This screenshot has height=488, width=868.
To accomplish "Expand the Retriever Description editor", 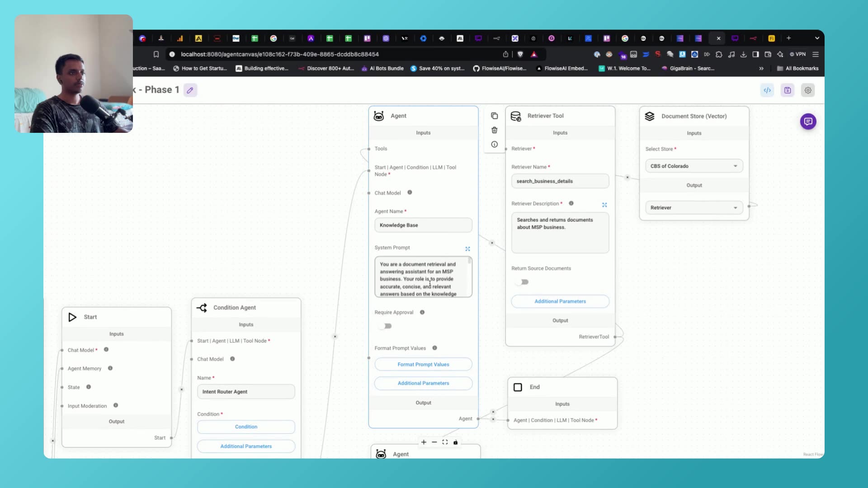I will [604, 205].
